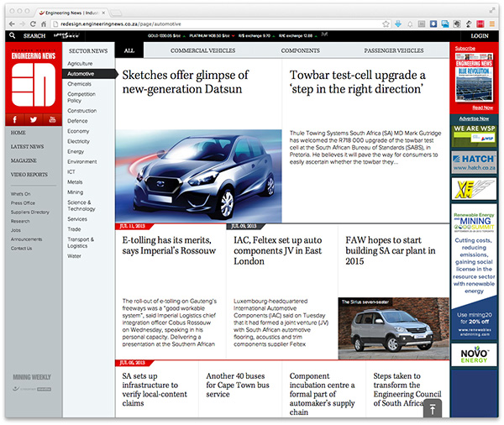This screenshot has height=425, width=504.
Task: Select Mining sector
Action: point(76,192)
